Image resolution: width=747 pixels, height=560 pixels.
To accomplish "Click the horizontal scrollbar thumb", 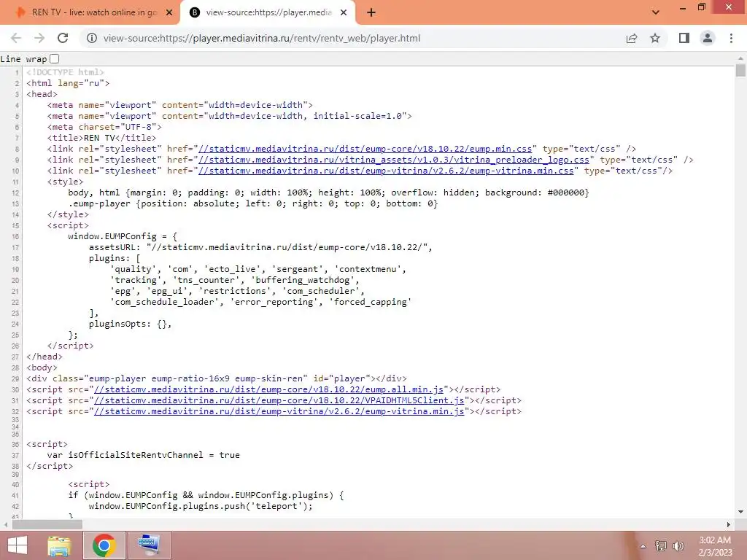I will pyautogui.click(x=47, y=525).
